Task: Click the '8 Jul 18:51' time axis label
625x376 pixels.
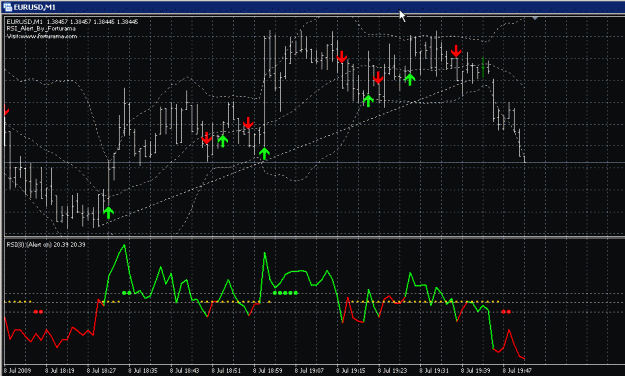Action: click(226, 370)
